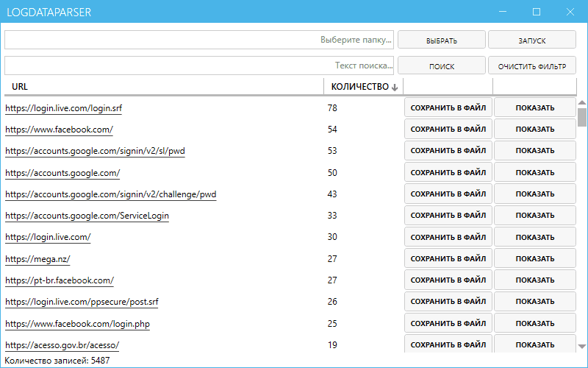This screenshot has height=368, width=588.
Task: Focus the 'Текст поиска...' search text field
Action: [x=199, y=66]
